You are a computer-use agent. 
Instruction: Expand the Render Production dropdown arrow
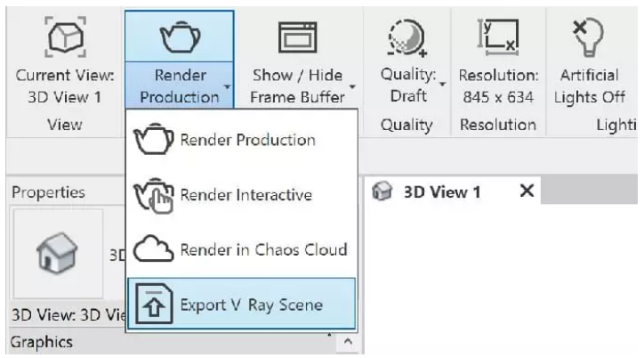pyautogui.click(x=227, y=87)
